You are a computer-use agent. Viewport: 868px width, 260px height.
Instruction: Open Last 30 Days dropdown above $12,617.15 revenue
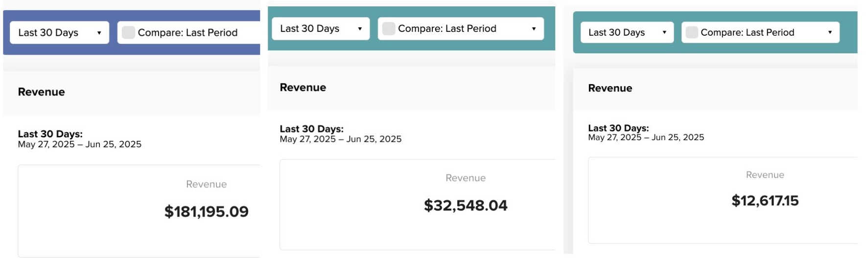[x=627, y=32]
